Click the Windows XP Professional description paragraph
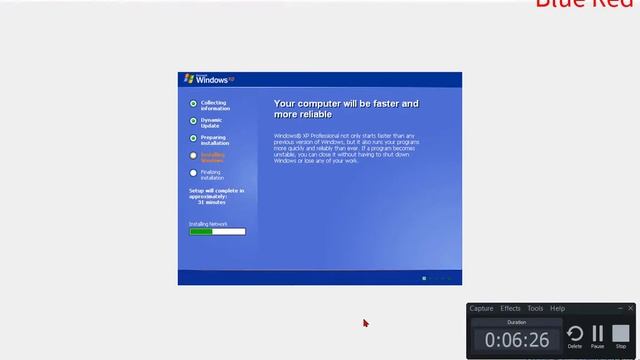The width and height of the screenshot is (640, 360). 346,148
